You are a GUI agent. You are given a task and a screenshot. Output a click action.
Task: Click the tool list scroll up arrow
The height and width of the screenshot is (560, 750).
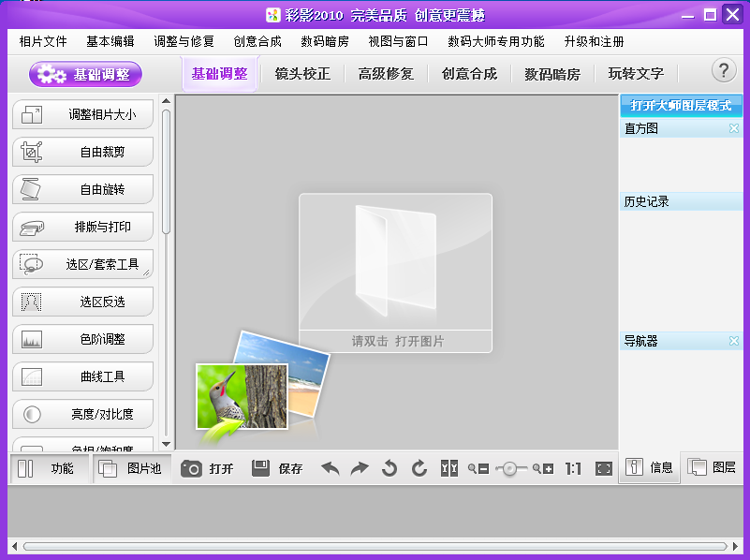click(x=167, y=101)
